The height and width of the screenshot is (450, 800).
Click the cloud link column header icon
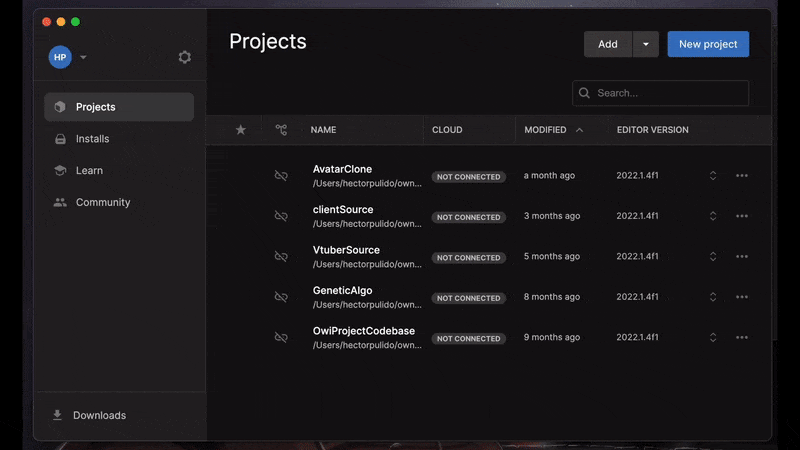point(281,130)
